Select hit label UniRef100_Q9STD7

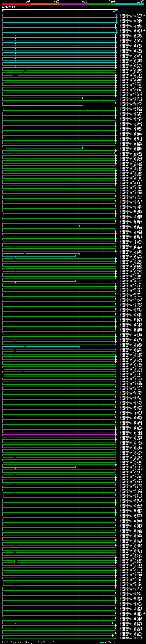131,70
